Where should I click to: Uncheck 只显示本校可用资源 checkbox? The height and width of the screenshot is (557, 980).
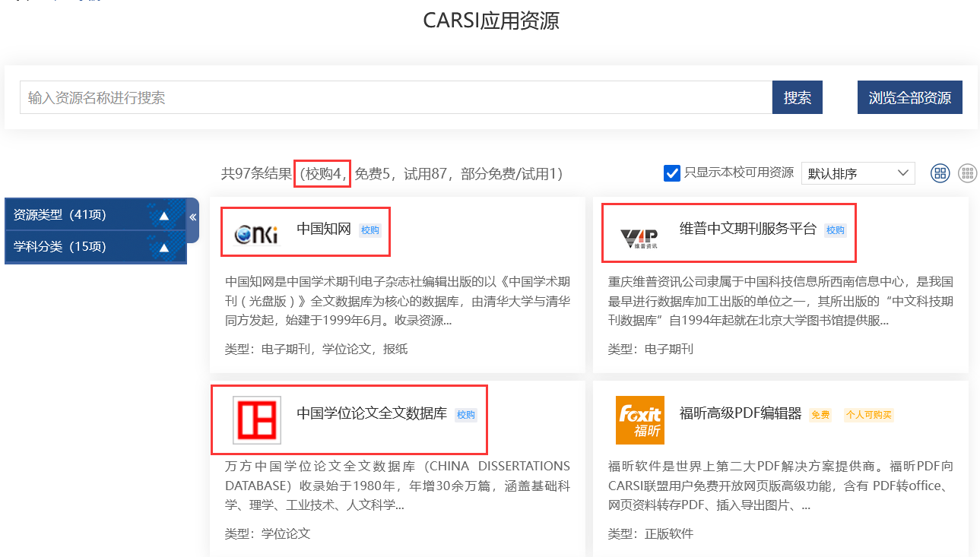[x=672, y=172]
